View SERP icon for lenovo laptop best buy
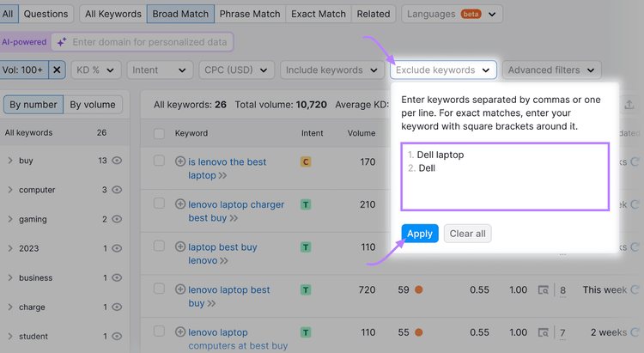 tap(544, 290)
